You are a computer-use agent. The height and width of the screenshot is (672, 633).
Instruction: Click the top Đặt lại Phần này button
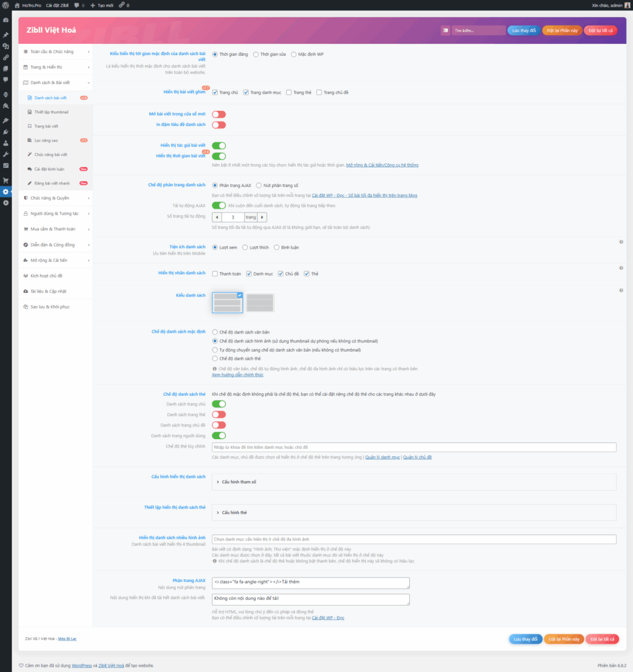click(562, 30)
